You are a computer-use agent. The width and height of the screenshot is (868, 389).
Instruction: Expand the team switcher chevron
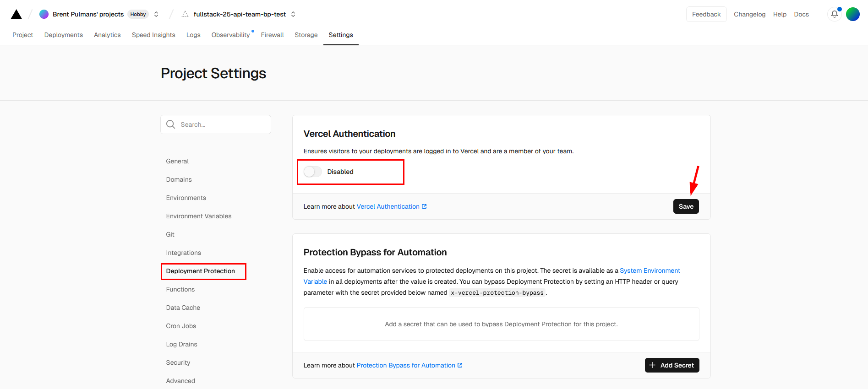[156, 14]
